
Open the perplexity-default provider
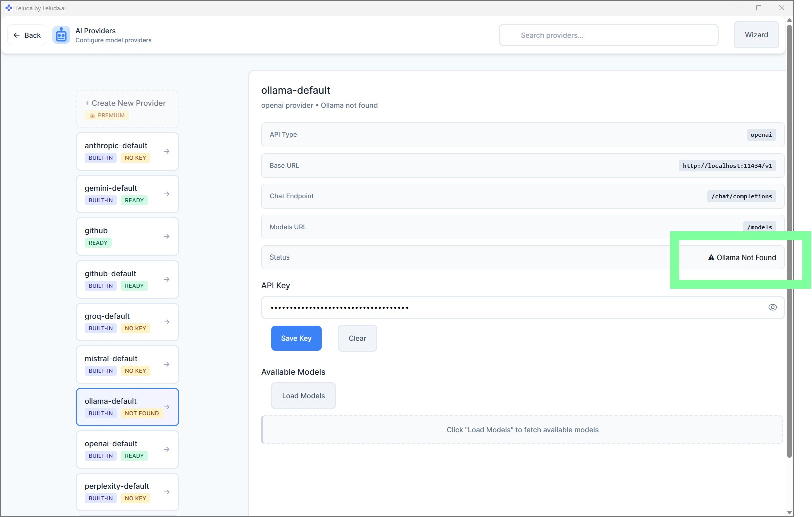click(127, 492)
